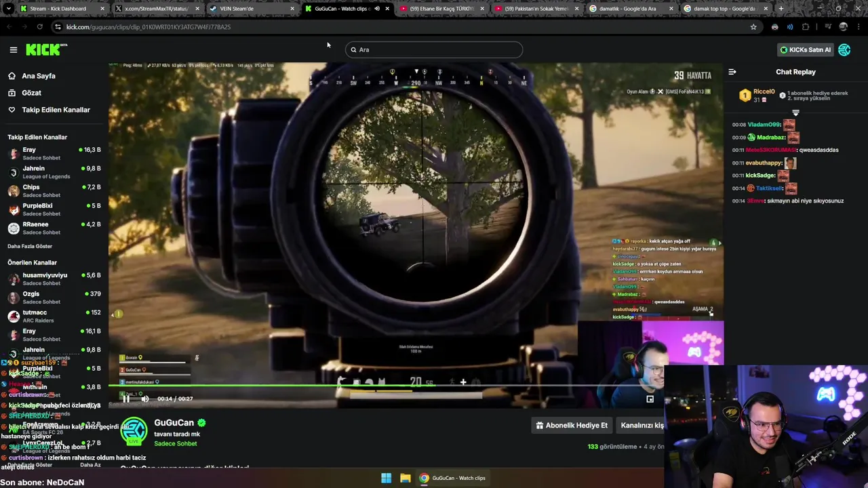Click Sadece Sohbet category link
Image resolution: width=868 pixels, height=488 pixels.
(175, 443)
